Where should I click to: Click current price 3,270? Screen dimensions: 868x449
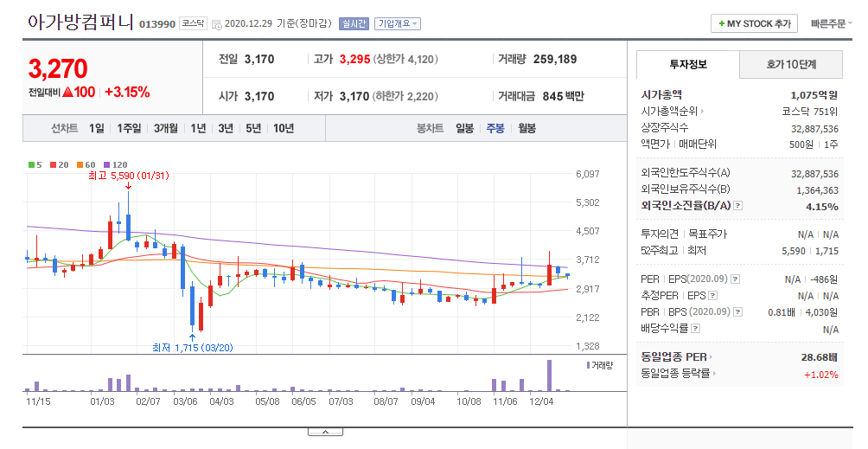coord(58,69)
